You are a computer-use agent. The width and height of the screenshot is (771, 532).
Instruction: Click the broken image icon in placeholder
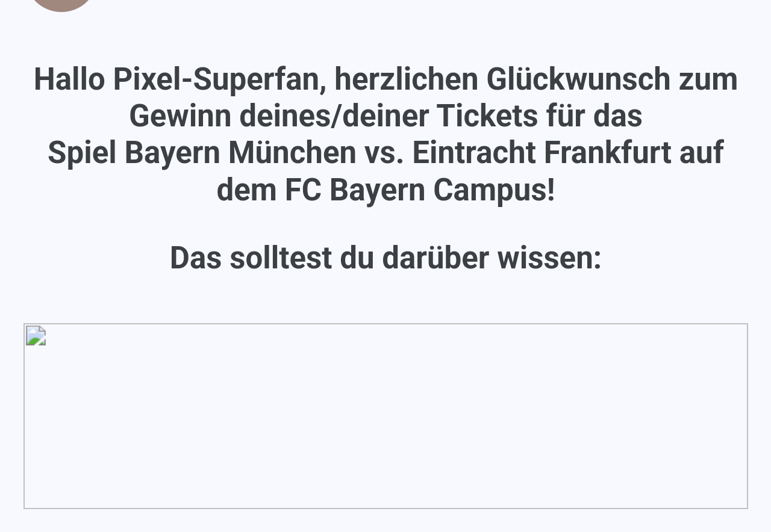coord(36,336)
